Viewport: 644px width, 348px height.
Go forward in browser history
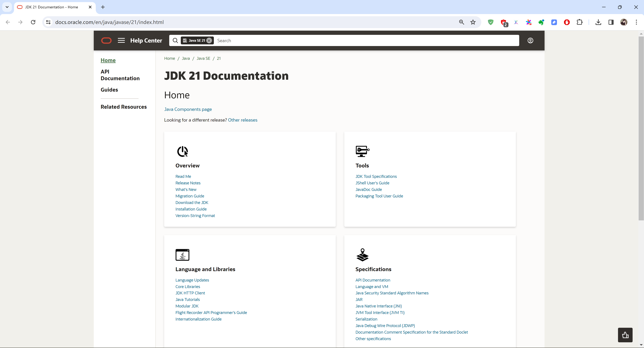click(20, 22)
